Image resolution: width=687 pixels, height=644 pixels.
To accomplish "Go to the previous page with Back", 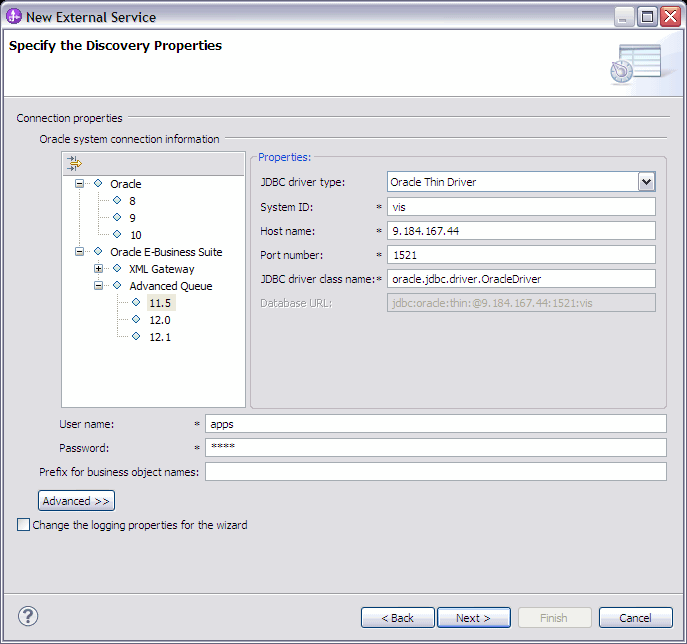I will [x=397, y=618].
